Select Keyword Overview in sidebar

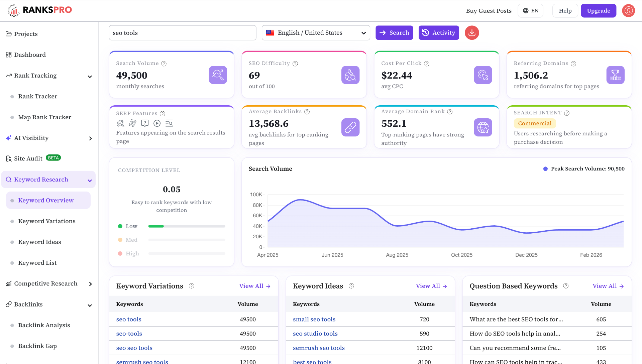[48, 200]
